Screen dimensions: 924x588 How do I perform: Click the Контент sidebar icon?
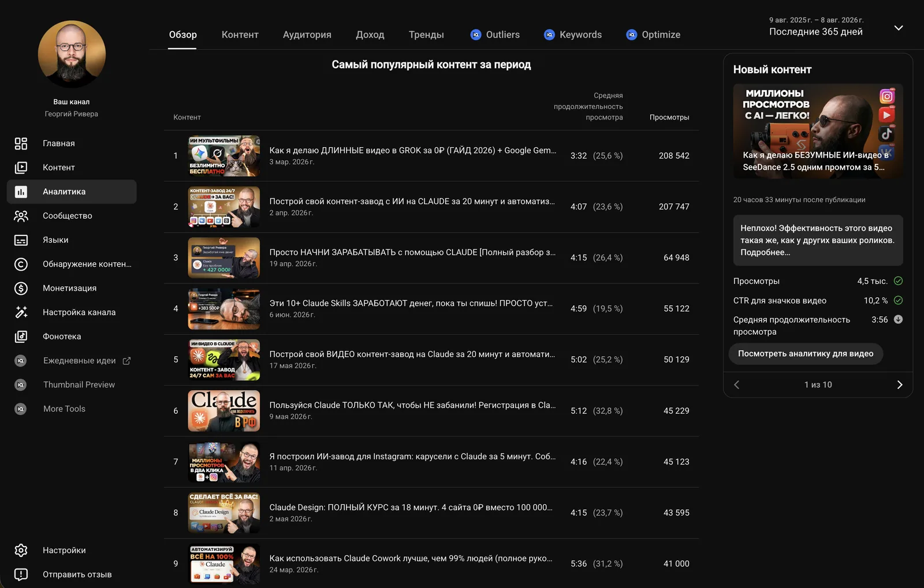(x=21, y=167)
